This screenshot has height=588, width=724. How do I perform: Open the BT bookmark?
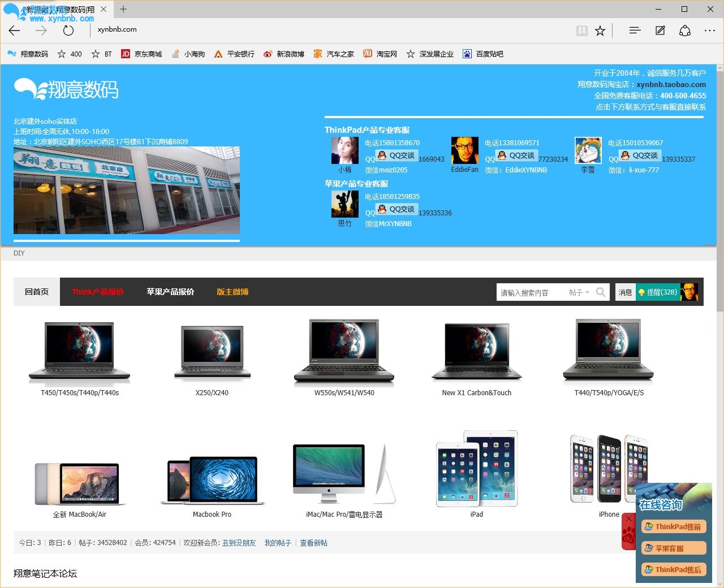click(102, 54)
